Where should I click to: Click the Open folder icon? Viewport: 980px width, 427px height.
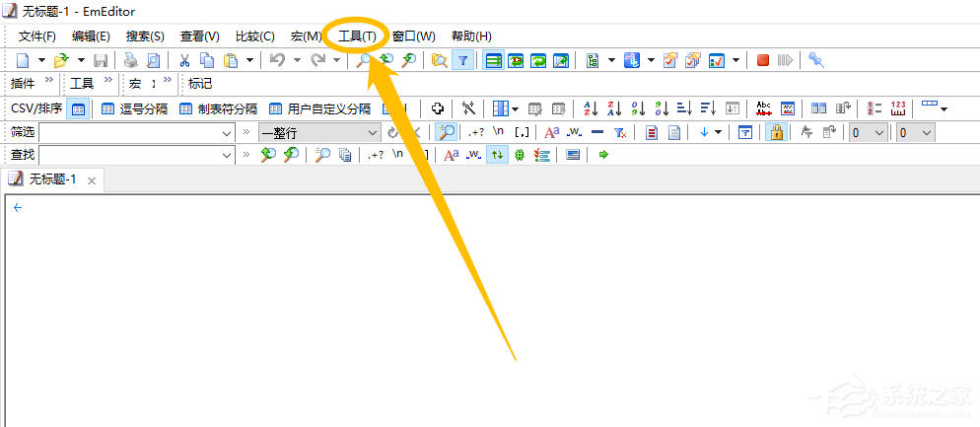61,60
